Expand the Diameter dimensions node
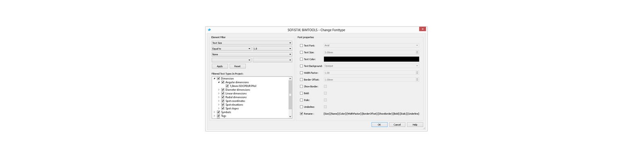Image resolution: width=644 pixels, height=161 pixels. 219,90
